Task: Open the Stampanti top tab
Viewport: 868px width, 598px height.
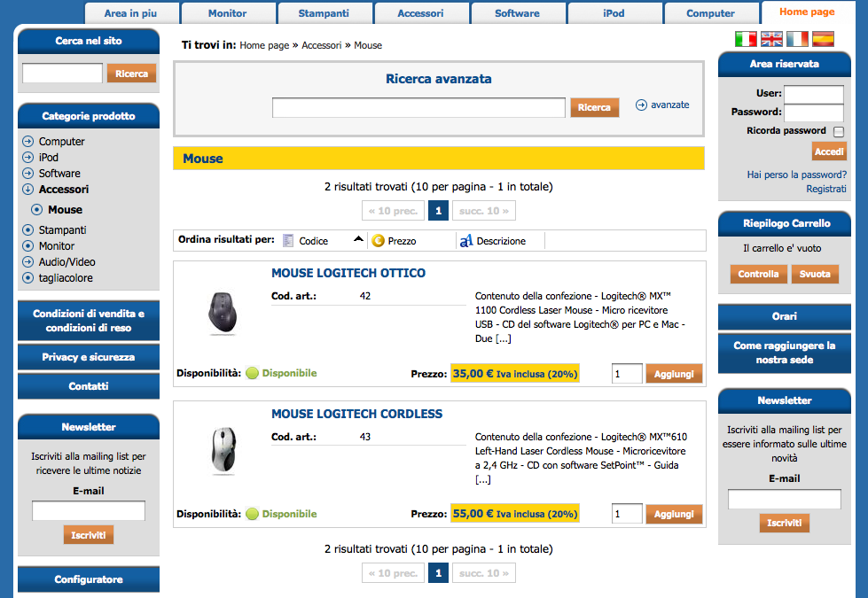Action: (324, 13)
